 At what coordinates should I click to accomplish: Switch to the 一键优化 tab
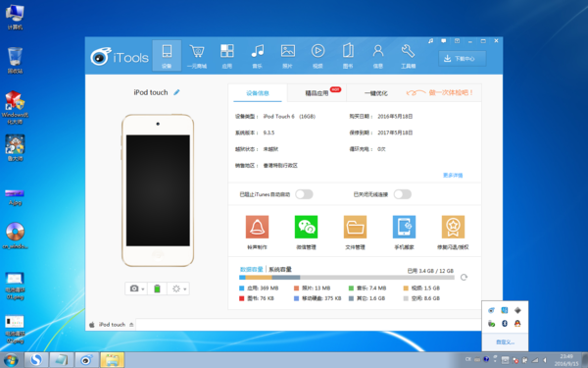click(x=375, y=93)
